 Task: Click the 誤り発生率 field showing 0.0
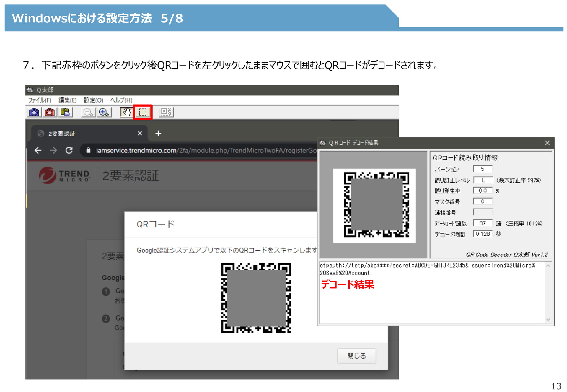point(483,191)
